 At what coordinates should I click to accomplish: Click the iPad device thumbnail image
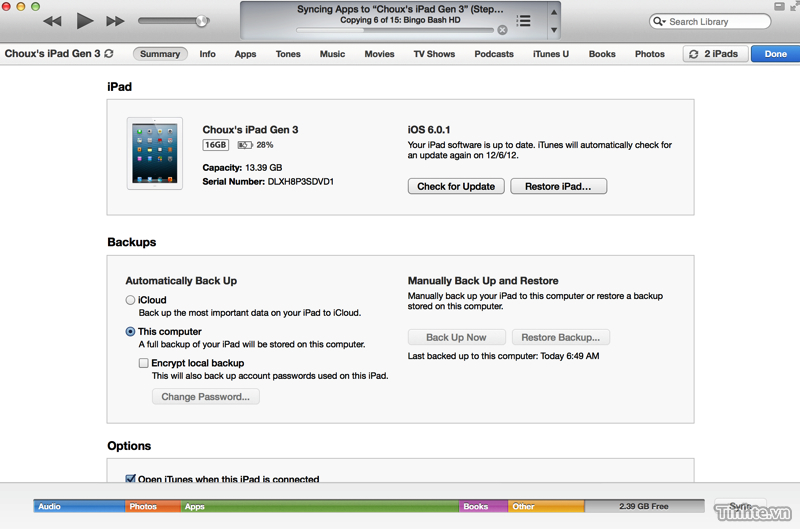coord(155,154)
